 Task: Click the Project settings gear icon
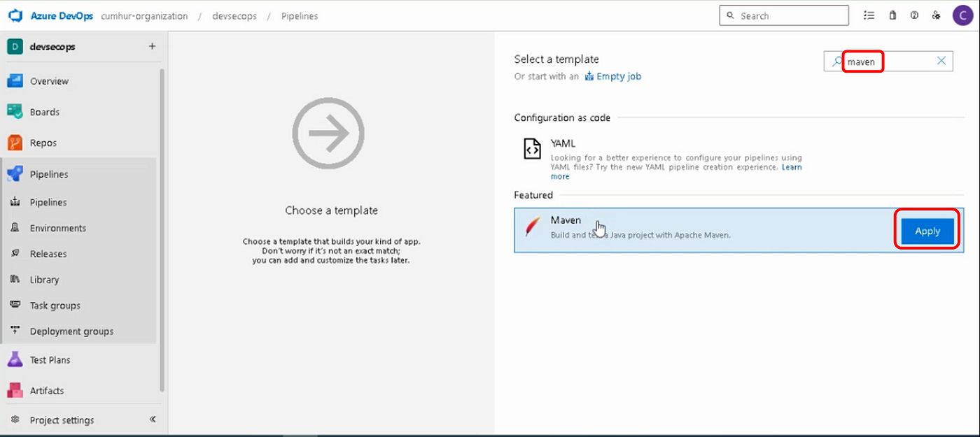tap(15, 420)
